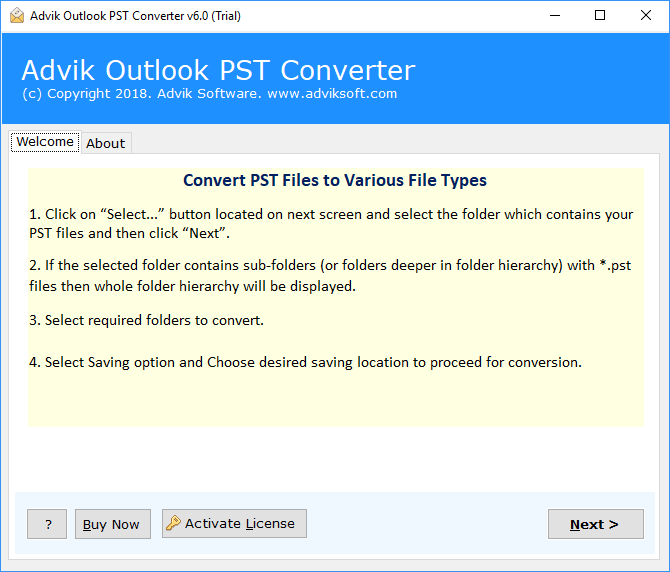Proceed with the Next > button
This screenshot has width=670, height=572.
(x=596, y=524)
